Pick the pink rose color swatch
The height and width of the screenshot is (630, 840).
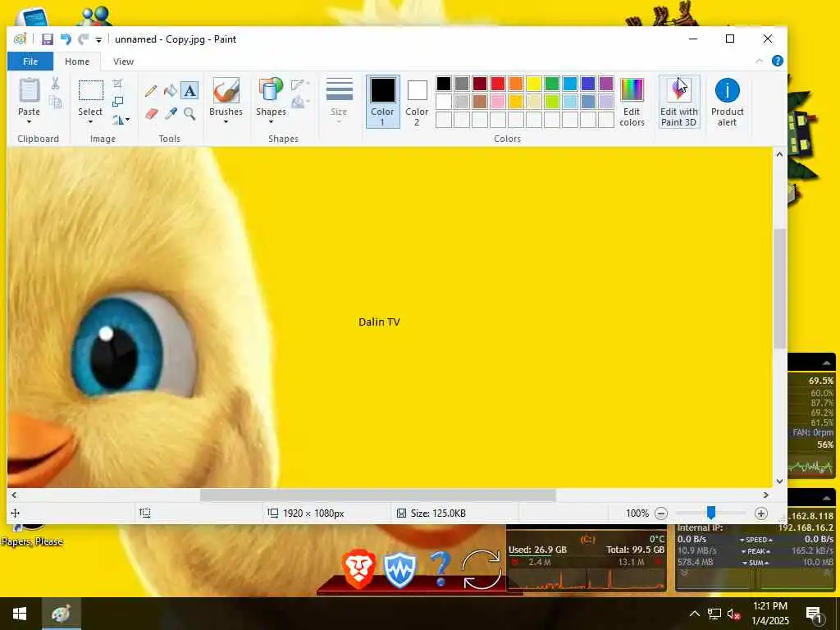pyautogui.click(x=498, y=101)
